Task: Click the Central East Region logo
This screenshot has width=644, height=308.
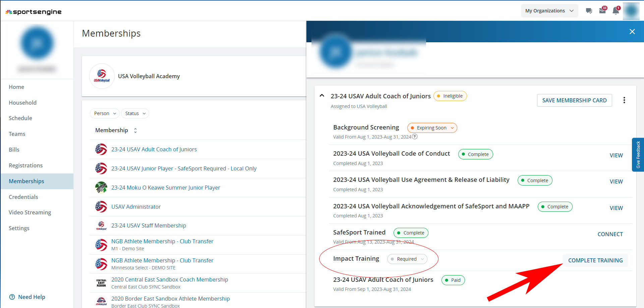Action: pos(101,283)
